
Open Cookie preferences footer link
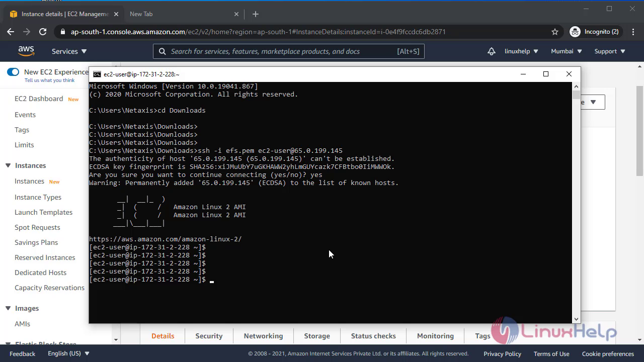click(x=607, y=353)
